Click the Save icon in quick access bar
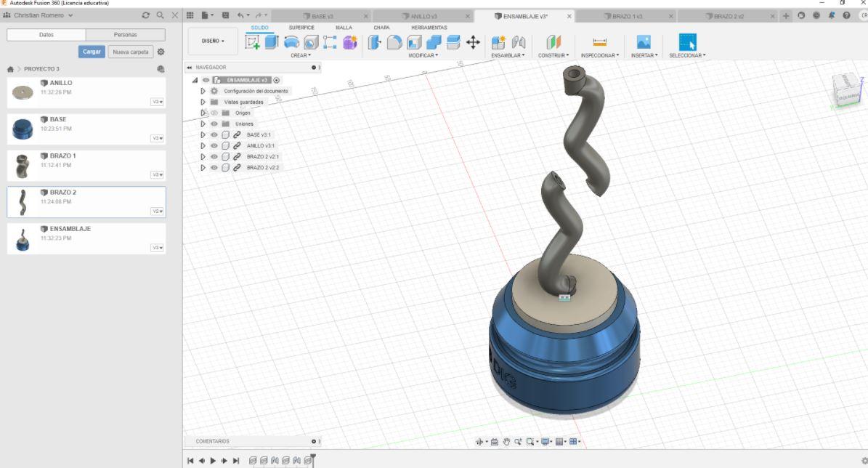This screenshot has height=468, width=868. pyautogui.click(x=225, y=15)
